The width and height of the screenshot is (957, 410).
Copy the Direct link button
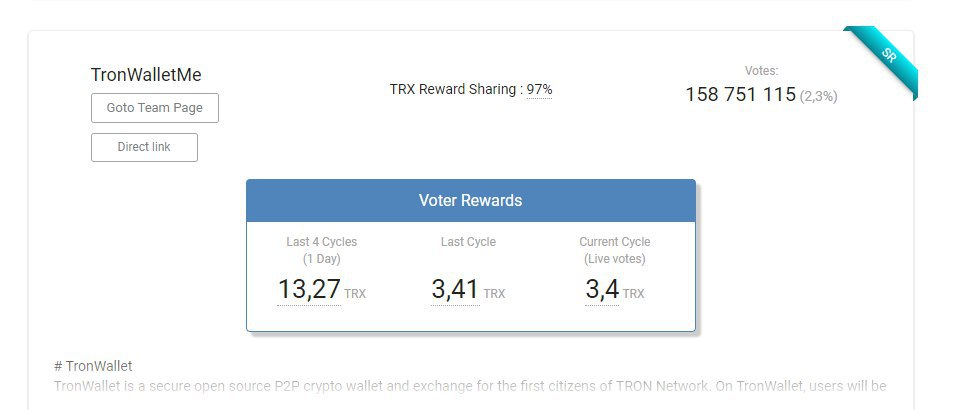point(144,147)
